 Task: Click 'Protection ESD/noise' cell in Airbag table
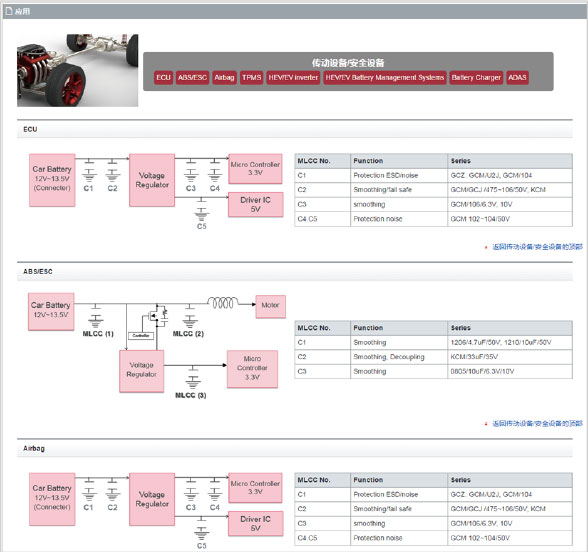click(399, 495)
